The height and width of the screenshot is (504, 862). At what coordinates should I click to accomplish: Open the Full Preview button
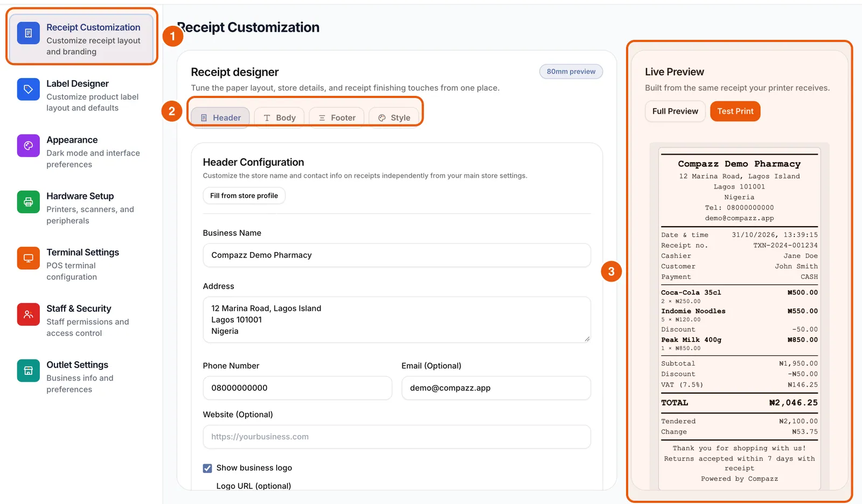point(675,111)
